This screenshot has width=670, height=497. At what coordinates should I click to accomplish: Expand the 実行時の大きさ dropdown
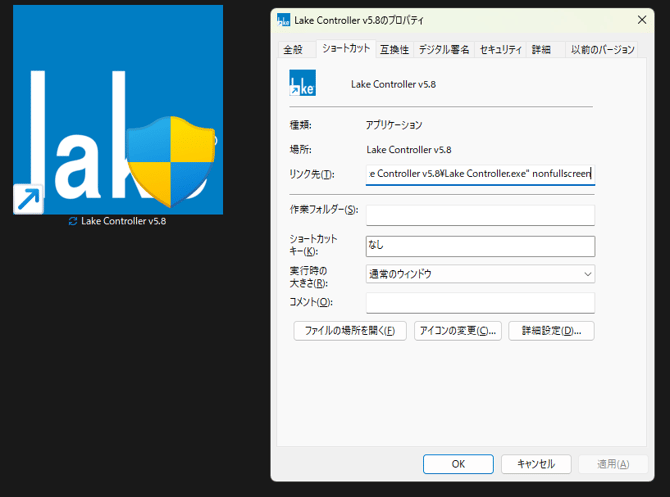coord(480,274)
